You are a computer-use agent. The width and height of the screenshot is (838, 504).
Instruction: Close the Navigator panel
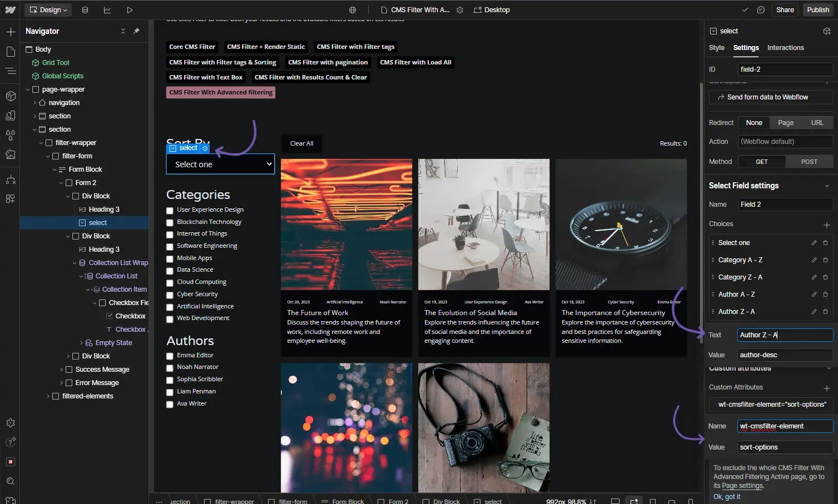pos(123,31)
